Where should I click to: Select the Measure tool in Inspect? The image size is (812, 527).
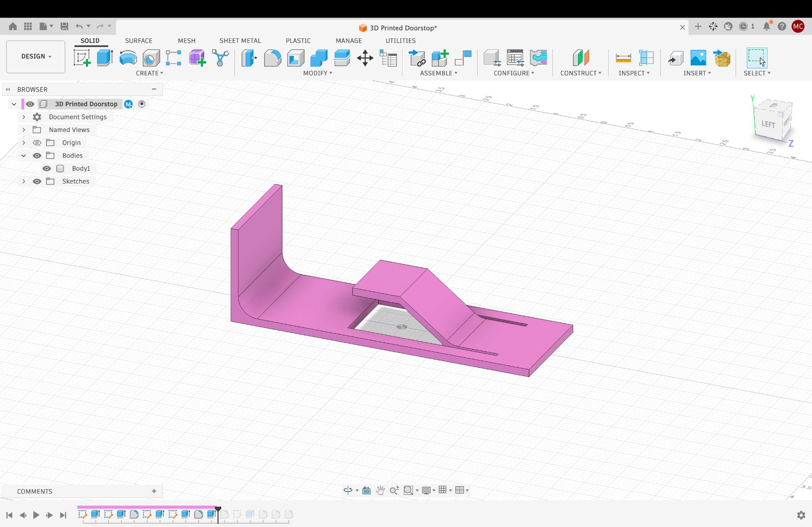623,58
